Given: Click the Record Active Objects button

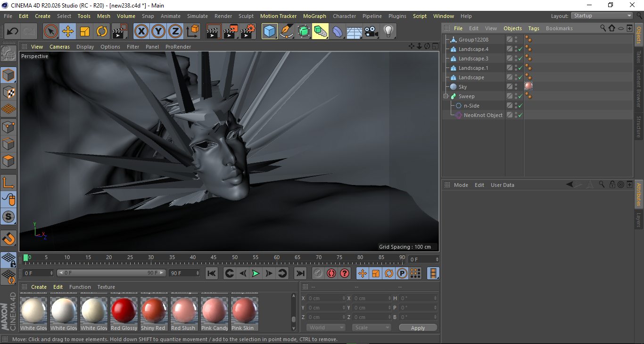Looking at the screenshot, I should pos(318,273).
